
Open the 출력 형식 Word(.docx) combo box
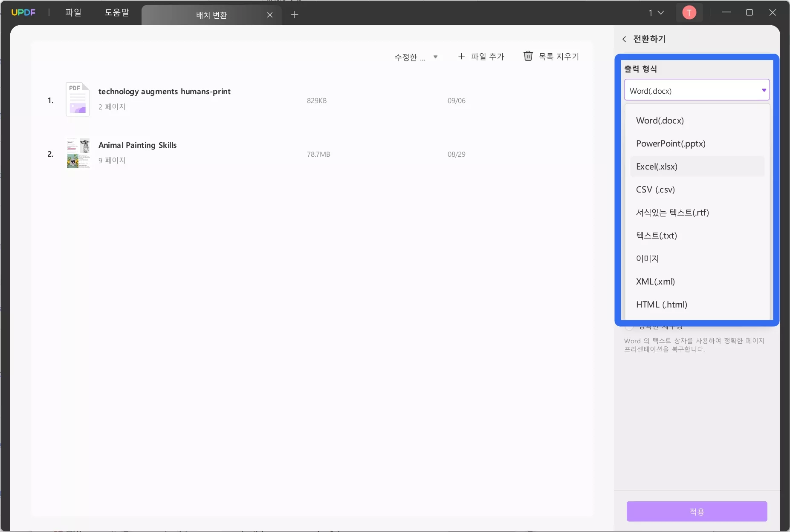(x=697, y=90)
